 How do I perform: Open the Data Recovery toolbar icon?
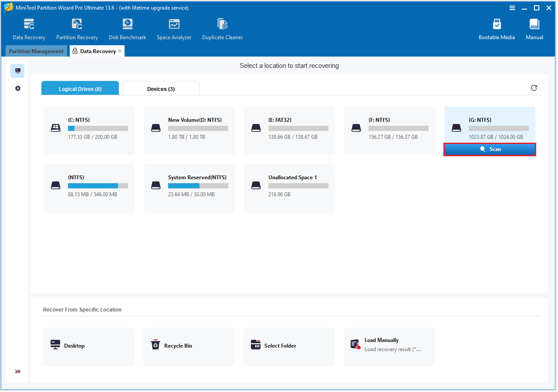(x=29, y=29)
